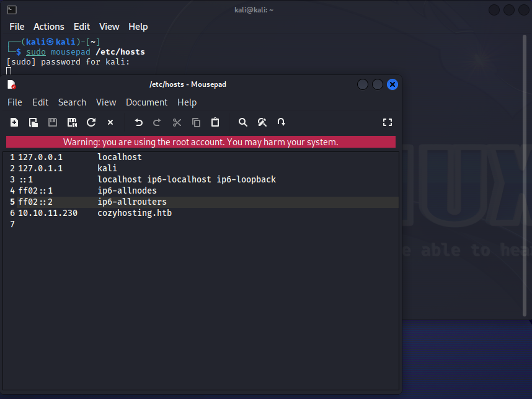The image size is (532, 399).
Task: Open Mousepad's Search menu
Action: pos(72,102)
